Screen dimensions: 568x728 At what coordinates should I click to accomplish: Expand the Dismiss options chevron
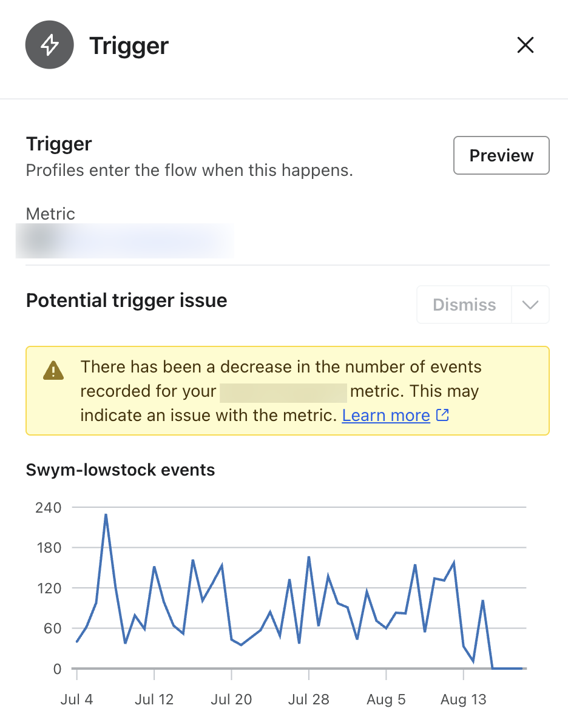pyautogui.click(x=530, y=305)
